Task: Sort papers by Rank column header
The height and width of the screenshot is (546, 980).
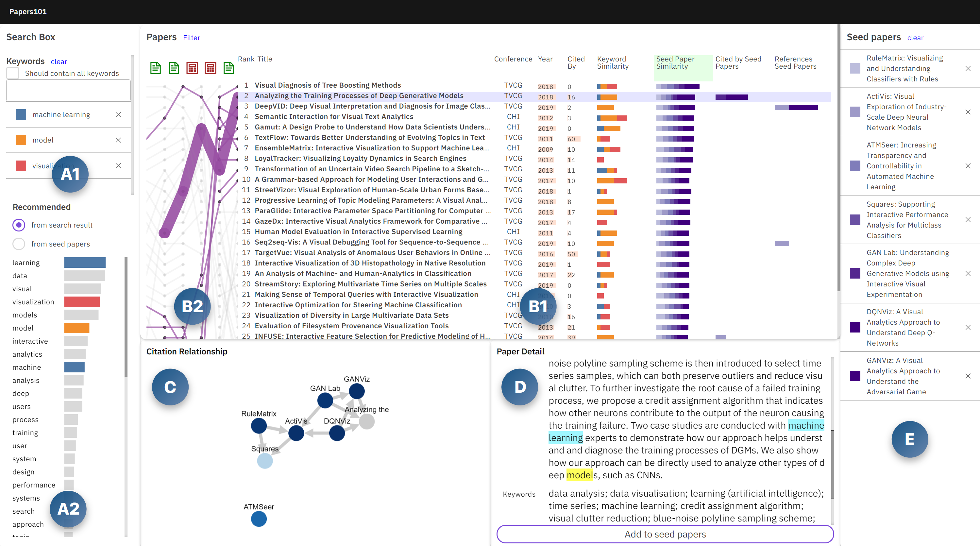Action: [x=246, y=59]
